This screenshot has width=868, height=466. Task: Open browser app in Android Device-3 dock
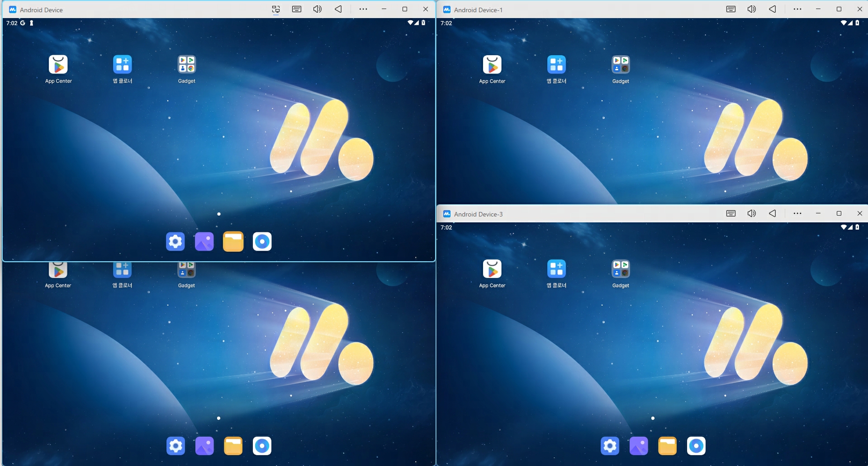click(697, 446)
